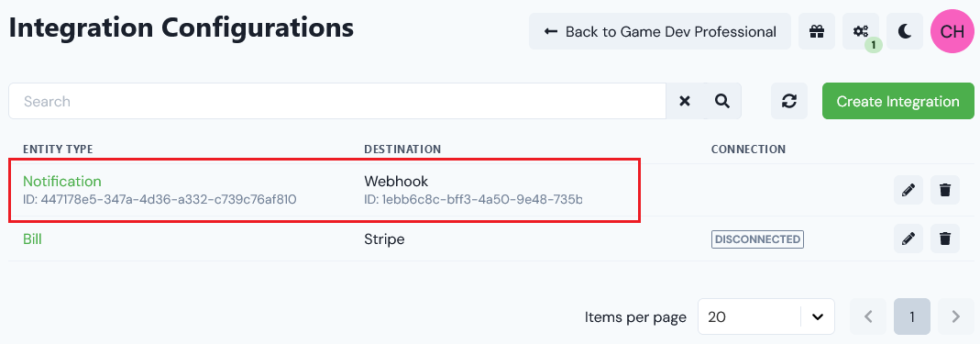Go to the next page arrow
The image size is (980, 344).
pos(955,316)
